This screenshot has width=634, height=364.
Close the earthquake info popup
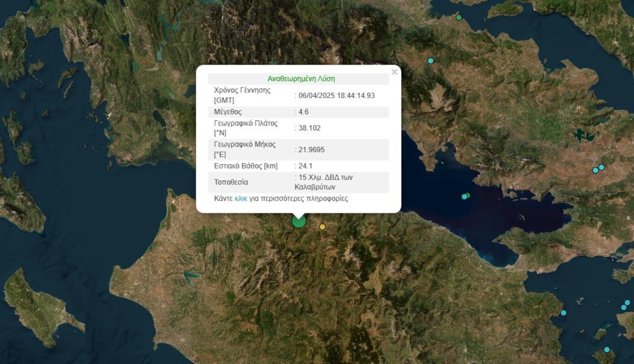[x=394, y=71]
